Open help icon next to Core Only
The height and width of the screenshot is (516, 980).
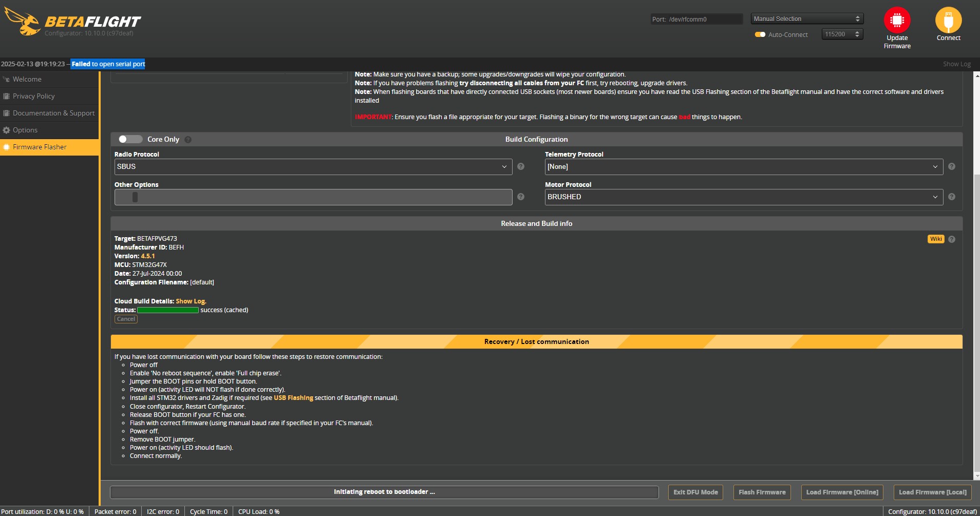[188, 140]
